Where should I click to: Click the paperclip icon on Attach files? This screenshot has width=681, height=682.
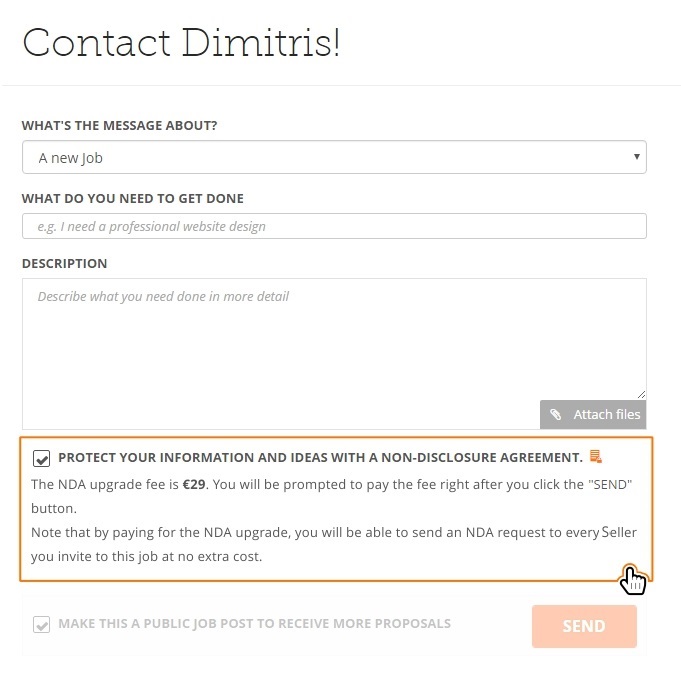pos(555,414)
